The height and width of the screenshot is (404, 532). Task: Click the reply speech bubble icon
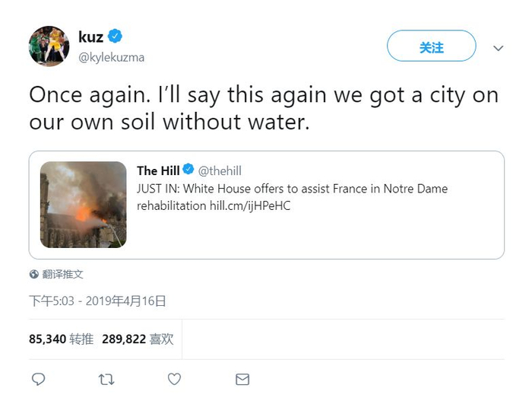(38, 378)
